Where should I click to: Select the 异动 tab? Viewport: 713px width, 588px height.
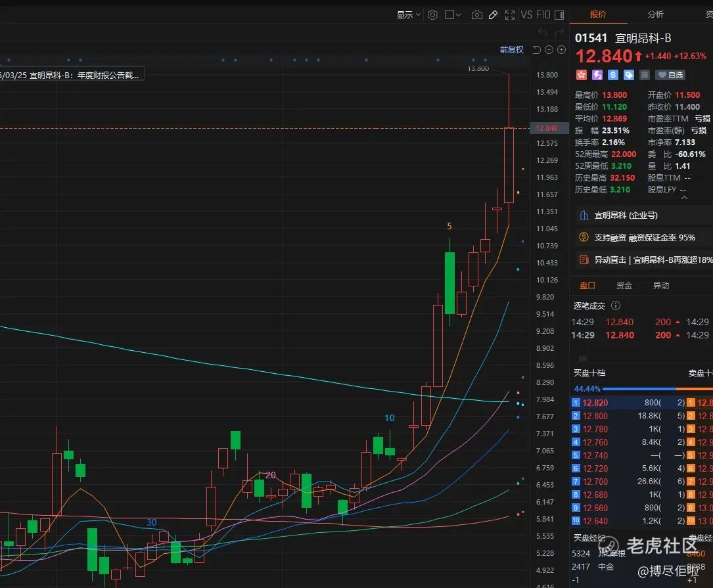click(x=660, y=286)
